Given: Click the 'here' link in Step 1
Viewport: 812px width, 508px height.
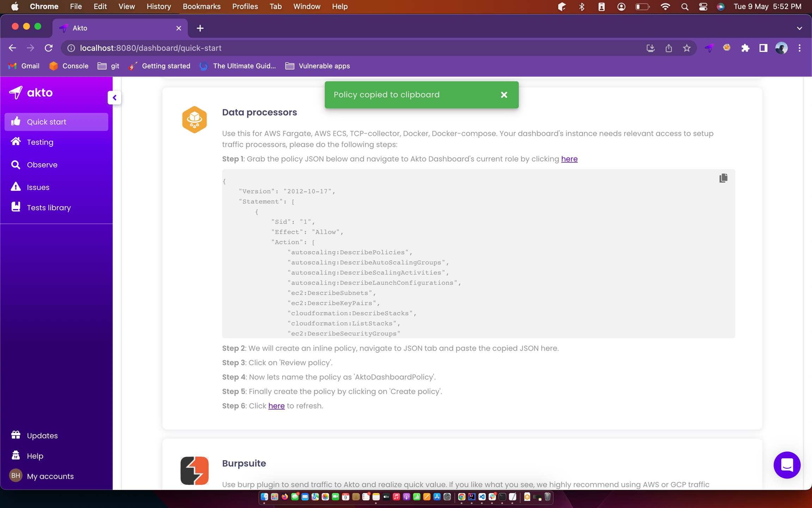Looking at the screenshot, I should tap(569, 159).
